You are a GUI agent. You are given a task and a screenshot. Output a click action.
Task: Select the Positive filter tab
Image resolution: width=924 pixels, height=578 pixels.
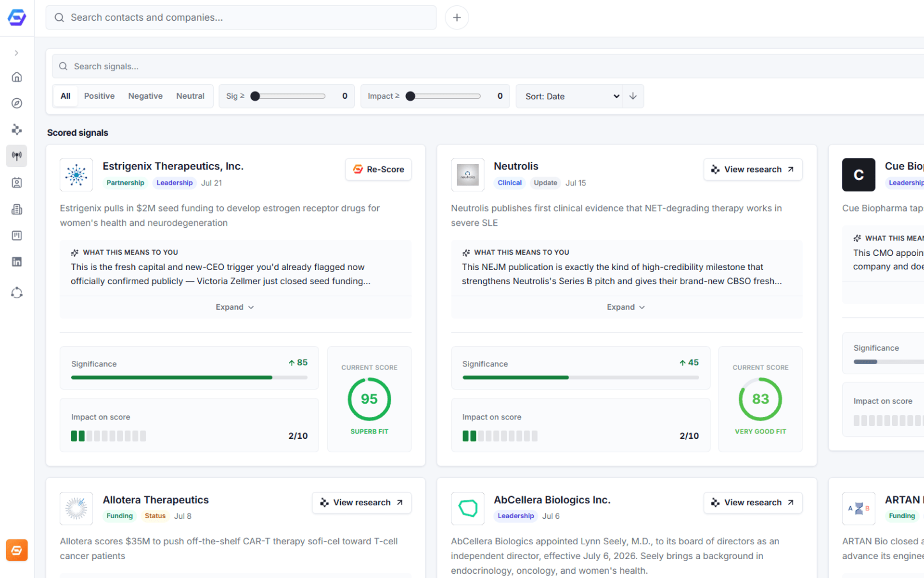click(99, 96)
